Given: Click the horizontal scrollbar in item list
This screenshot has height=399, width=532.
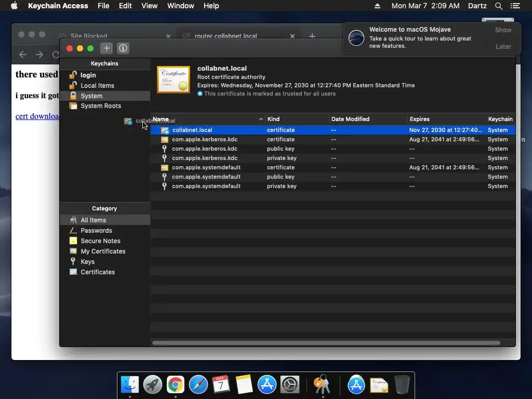Looking at the screenshot, I should coord(326,343).
